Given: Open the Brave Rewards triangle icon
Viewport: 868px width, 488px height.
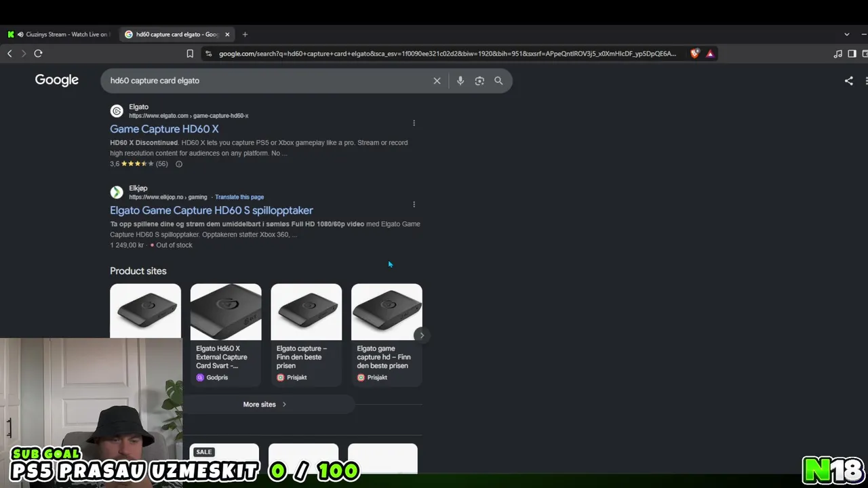Looking at the screenshot, I should coord(710,54).
